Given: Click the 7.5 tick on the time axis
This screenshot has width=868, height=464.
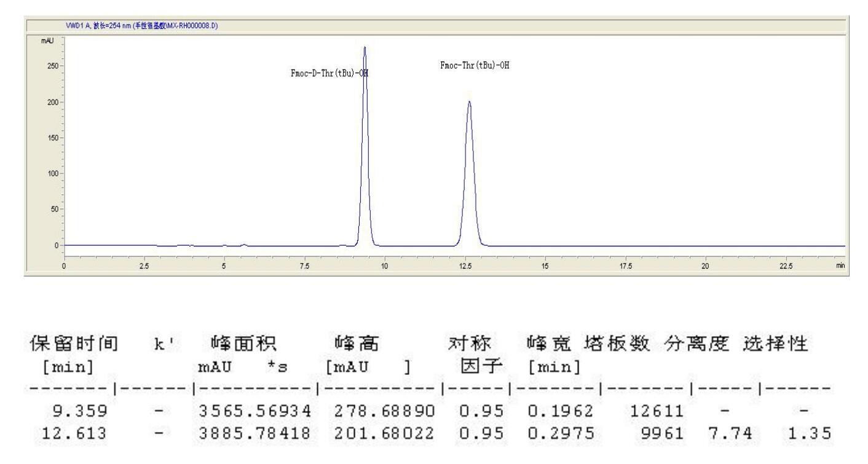Looking at the screenshot, I should 304,265.
